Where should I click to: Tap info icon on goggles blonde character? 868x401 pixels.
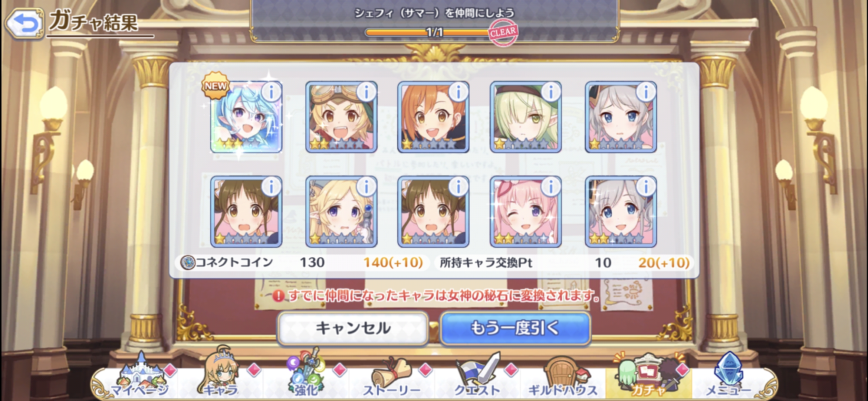pos(366,92)
